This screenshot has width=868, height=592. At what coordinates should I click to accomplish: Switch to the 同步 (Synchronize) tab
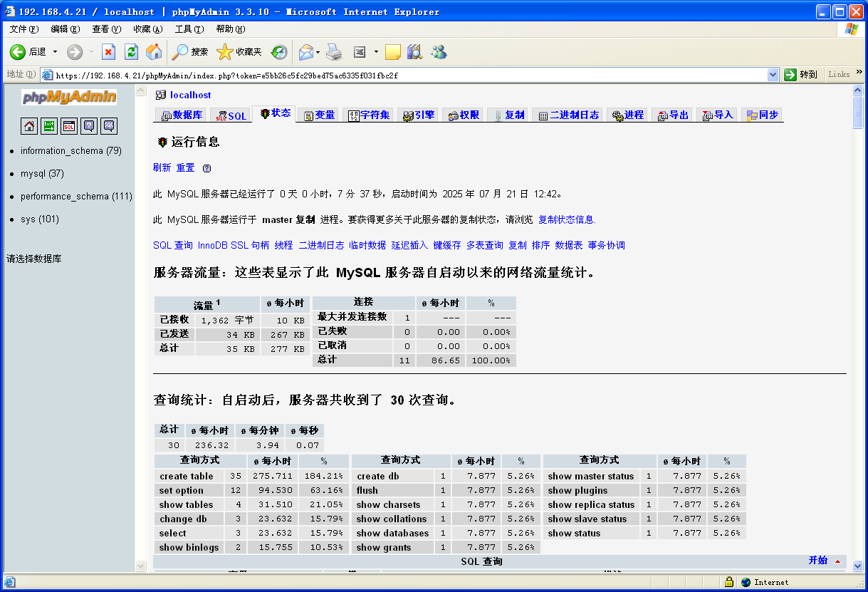pyautogui.click(x=762, y=115)
